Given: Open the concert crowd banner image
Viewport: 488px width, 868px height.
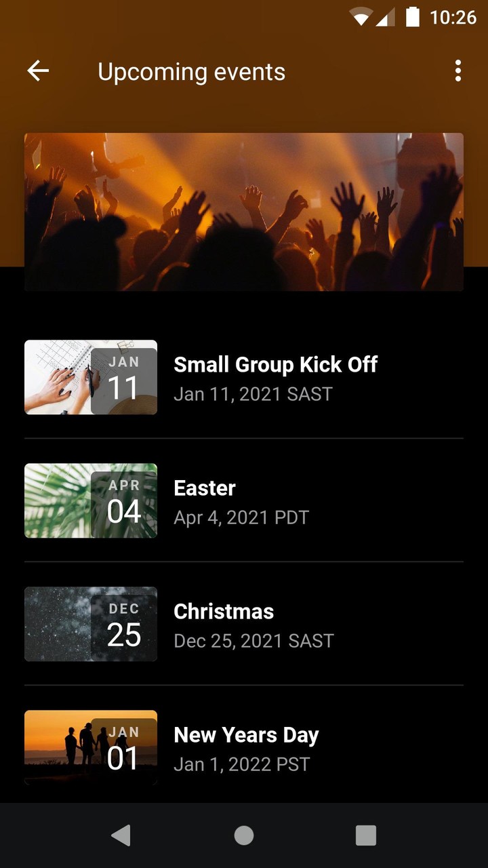Looking at the screenshot, I should 244,212.
